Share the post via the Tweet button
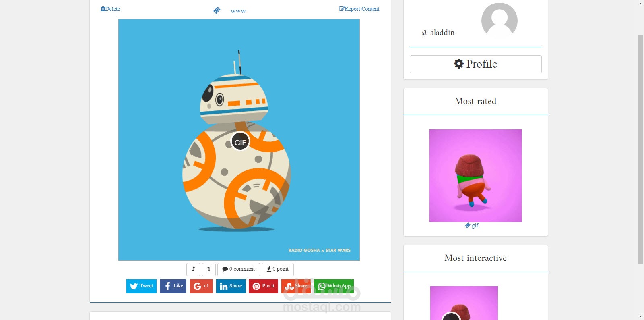This screenshot has width=644, height=320. (141, 286)
